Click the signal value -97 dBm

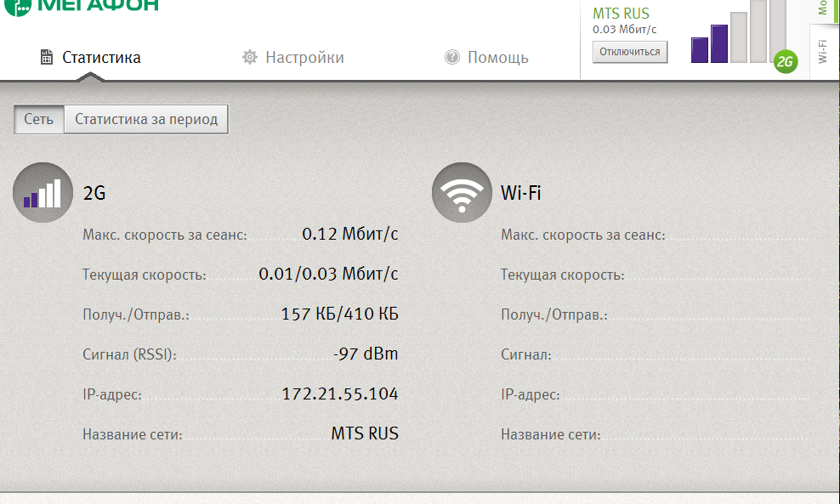point(366,354)
